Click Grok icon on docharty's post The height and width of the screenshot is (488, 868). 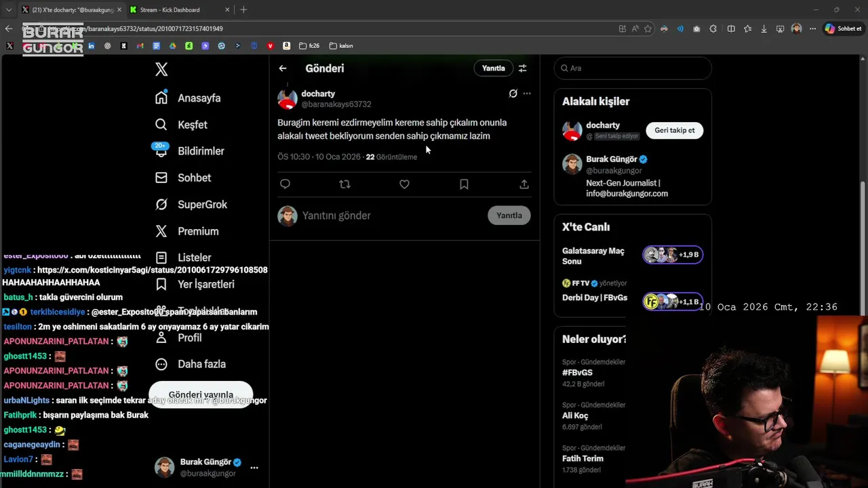click(513, 94)
